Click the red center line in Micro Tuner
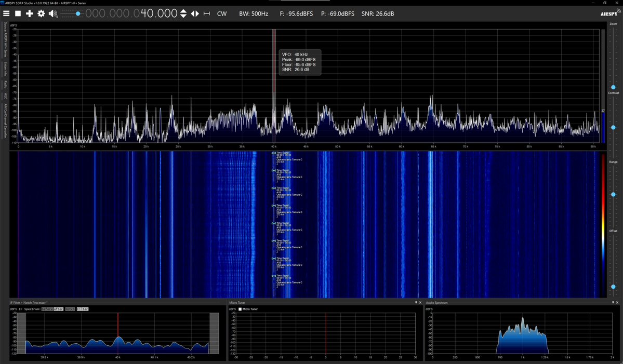 point(326,333)
